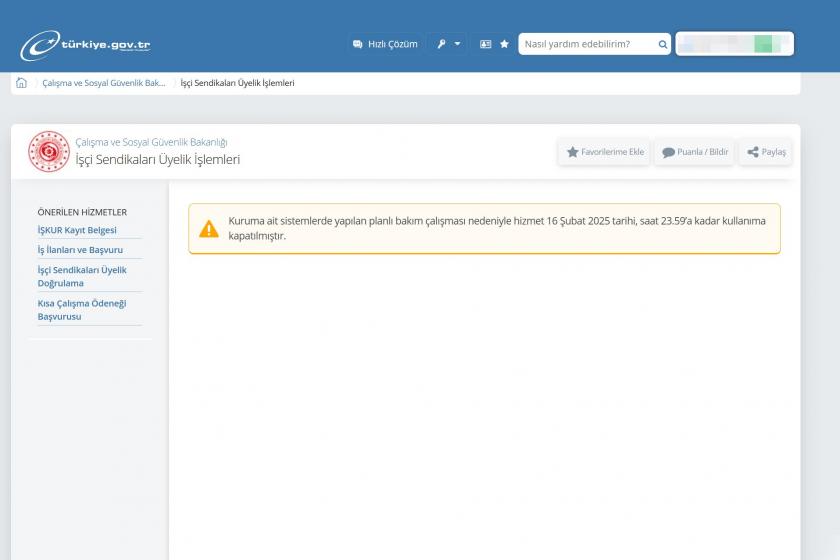
Task: Click the maintenance notice text
Action: [x=497, y=228]
